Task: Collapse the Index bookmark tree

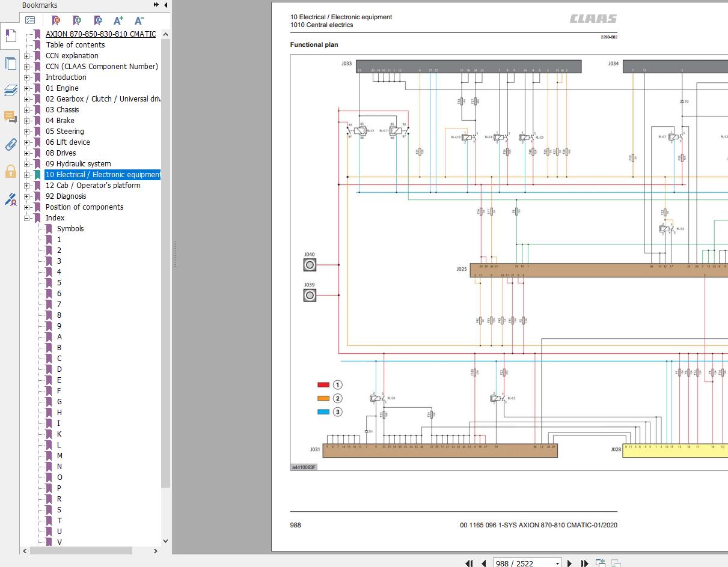Action: [x=26, y=218]
